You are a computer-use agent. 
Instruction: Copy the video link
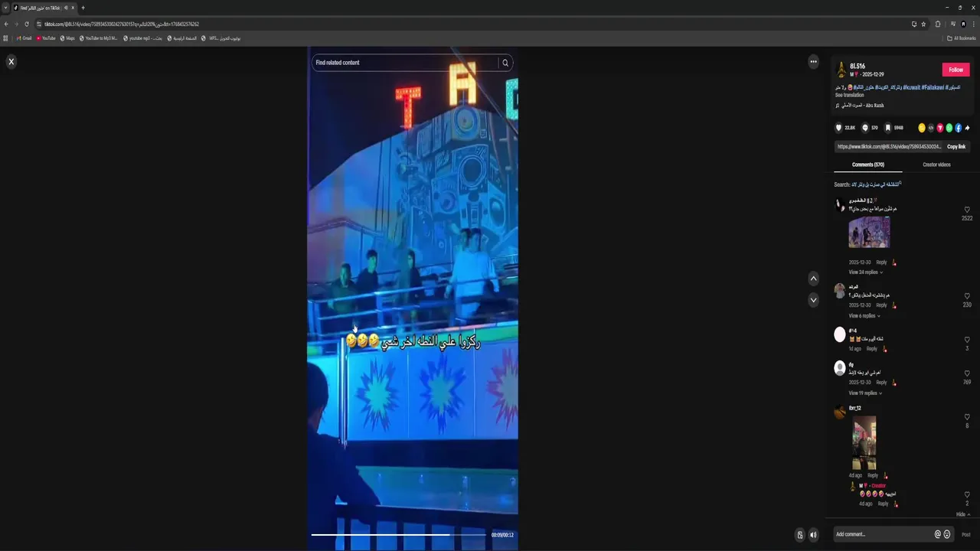[x=956, y=146]
